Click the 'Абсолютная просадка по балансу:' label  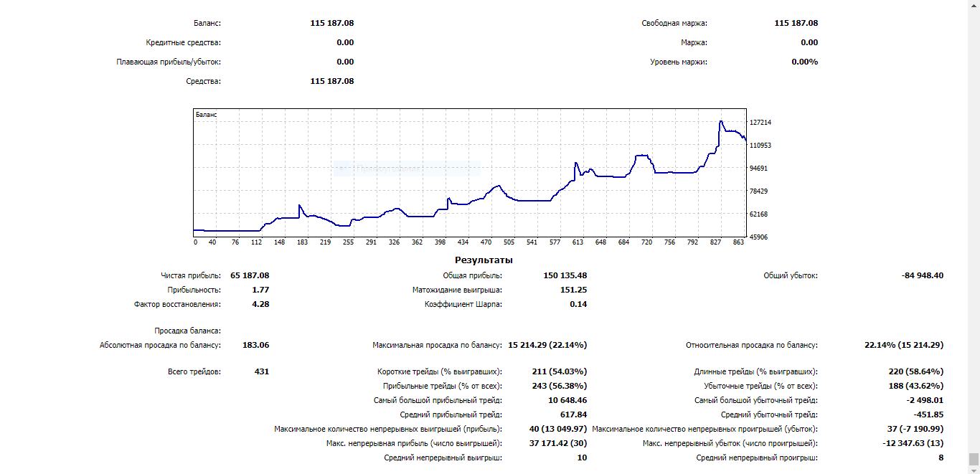[160, 345]
